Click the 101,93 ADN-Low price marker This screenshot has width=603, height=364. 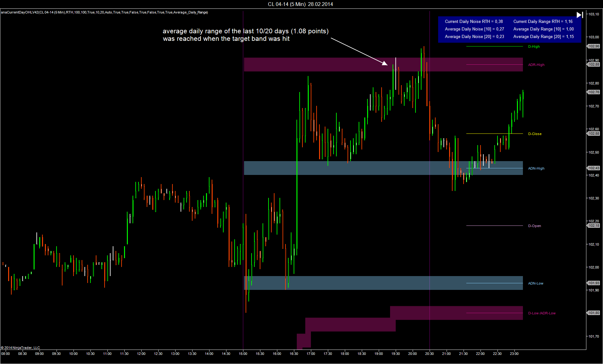tap(594, 283)
